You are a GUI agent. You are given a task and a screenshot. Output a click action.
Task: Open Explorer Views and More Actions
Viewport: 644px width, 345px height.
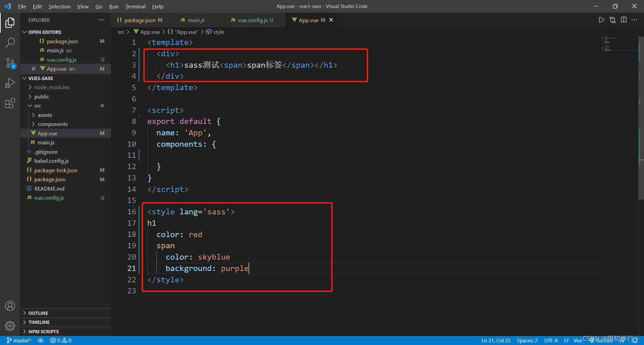coord(101,20)
